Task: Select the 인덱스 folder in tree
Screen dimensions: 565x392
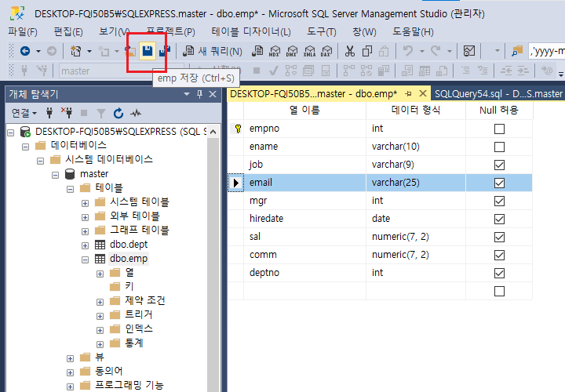Action: pos(139,328)
